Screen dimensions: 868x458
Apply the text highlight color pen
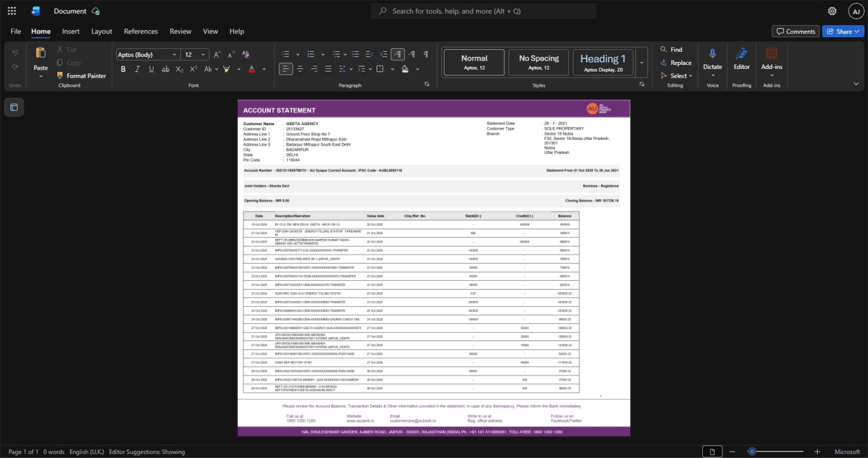(227, 69)
